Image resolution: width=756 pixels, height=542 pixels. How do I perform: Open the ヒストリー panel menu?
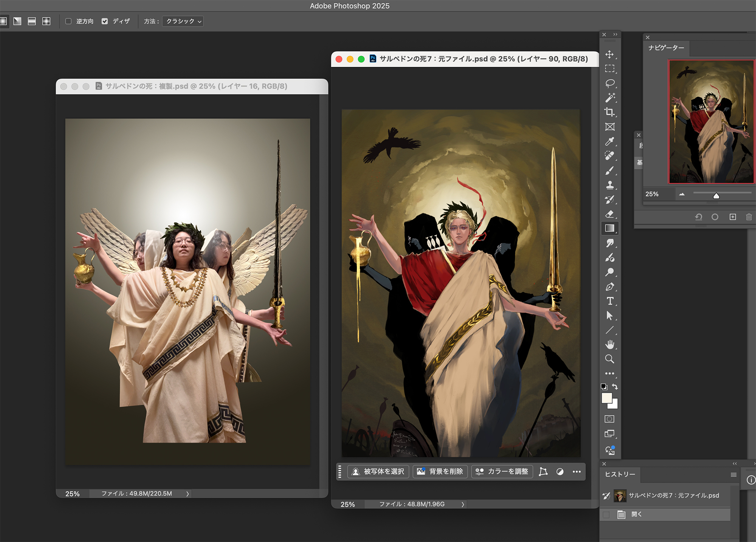(x=733, y=475)
